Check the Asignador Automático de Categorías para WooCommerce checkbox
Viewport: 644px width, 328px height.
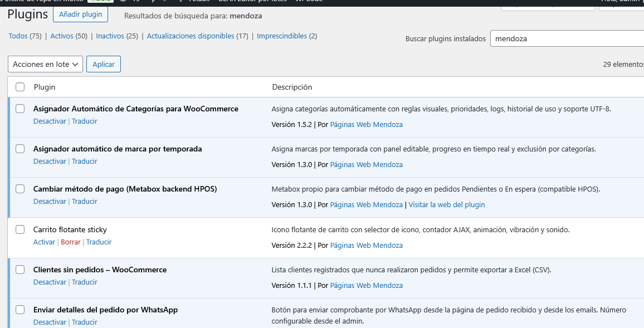(x=20, y=109)
